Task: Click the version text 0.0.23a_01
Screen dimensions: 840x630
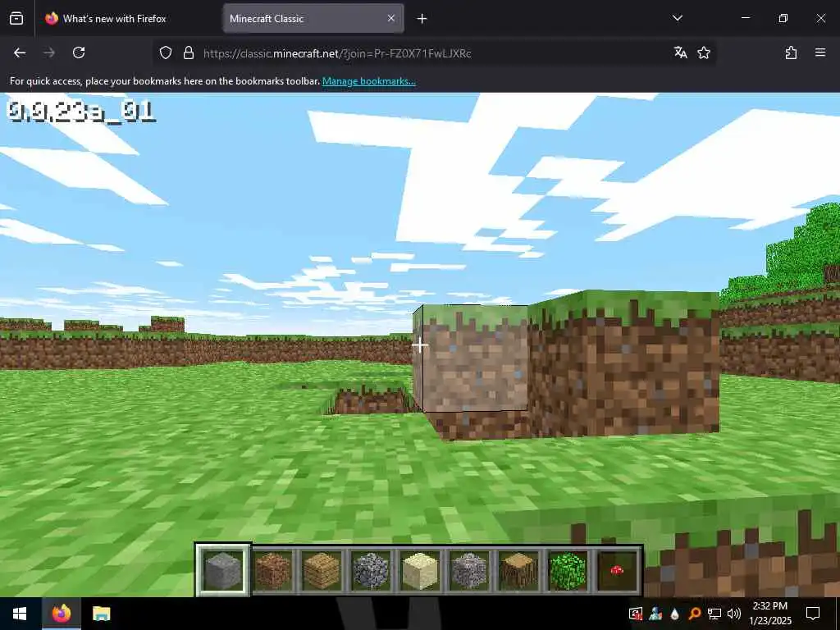Action: (x=81, y=112)
